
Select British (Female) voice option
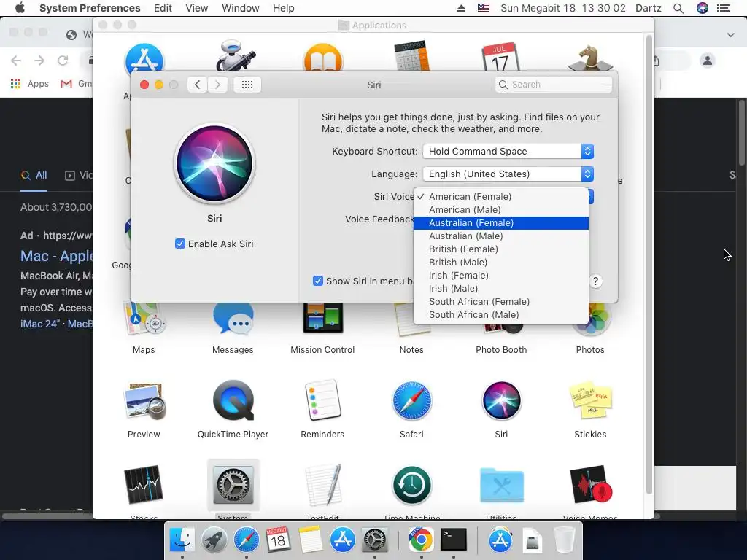click(500, 249)
